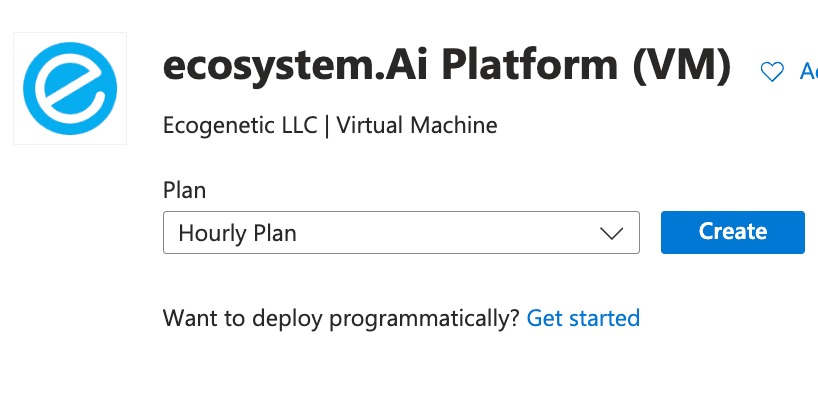Viewport: 818px width, 400px height.
Task: Click the partially visible link beside the heart
Action: coord(808,71)
